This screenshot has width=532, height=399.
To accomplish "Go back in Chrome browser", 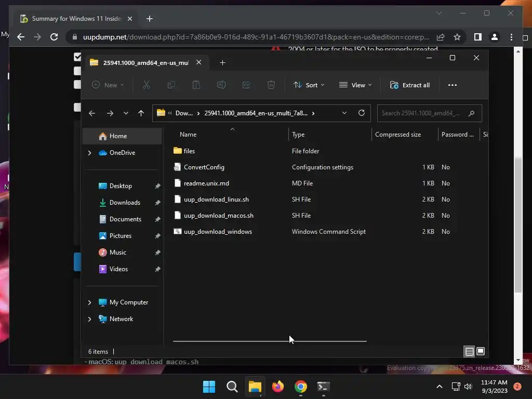I will 21,37.
